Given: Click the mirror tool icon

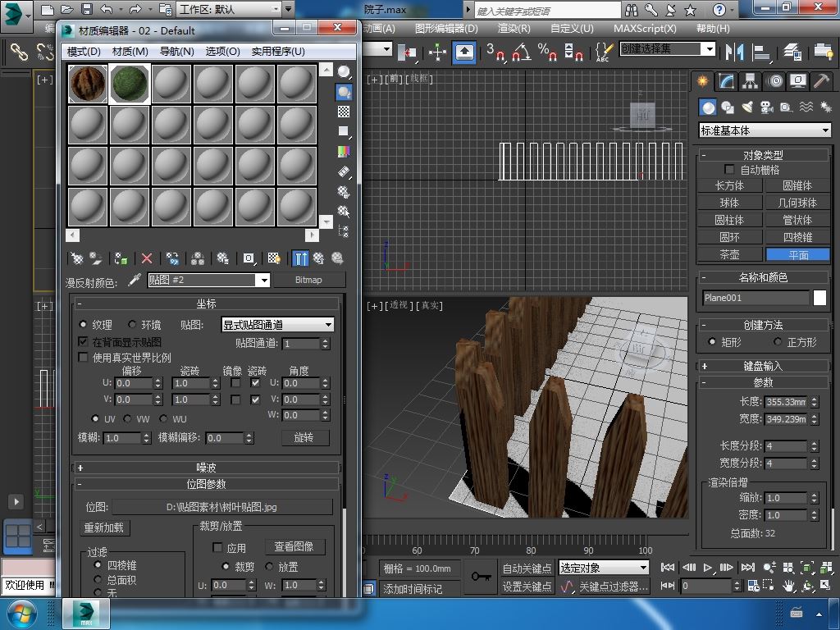Looking at the screenshot, I should [x=734, y=52].
